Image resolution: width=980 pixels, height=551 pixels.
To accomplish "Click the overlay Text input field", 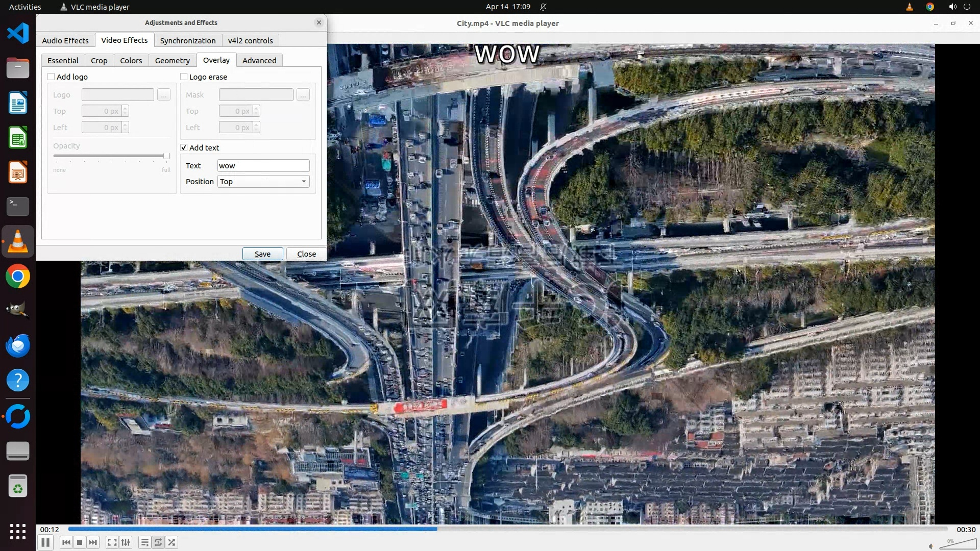I will click(x=263, y=166).
